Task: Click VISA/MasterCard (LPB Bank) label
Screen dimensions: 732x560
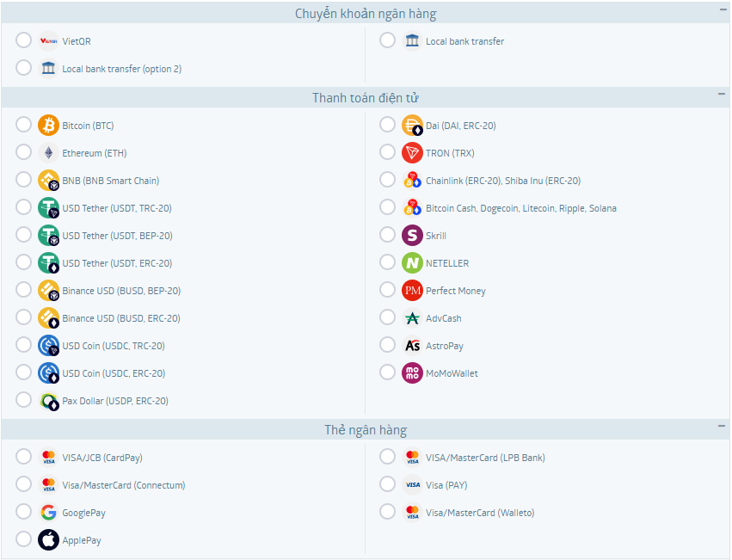Action: point(485,458)
